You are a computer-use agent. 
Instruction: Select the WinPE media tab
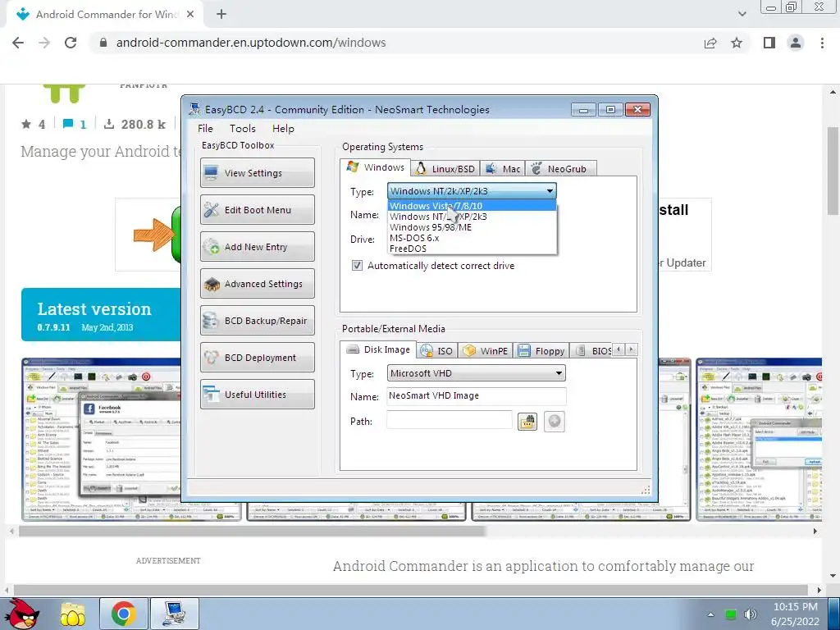pyautogui.click(x=486, y=351)
